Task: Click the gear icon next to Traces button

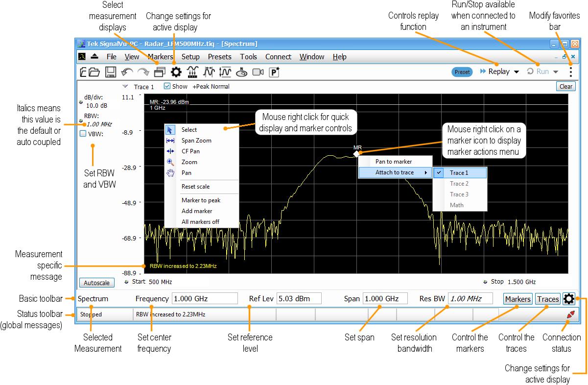Action: click(568, 298)
